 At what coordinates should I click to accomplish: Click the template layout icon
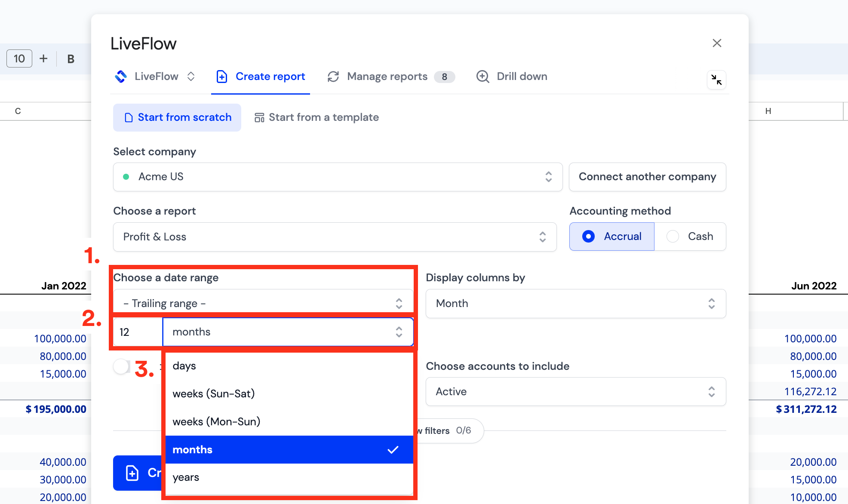(259, 117)
